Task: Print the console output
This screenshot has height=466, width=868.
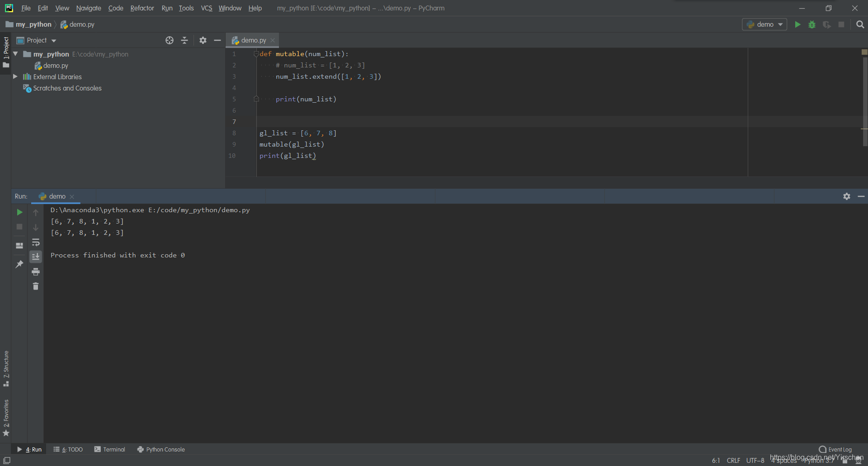Action: [36, 271]
